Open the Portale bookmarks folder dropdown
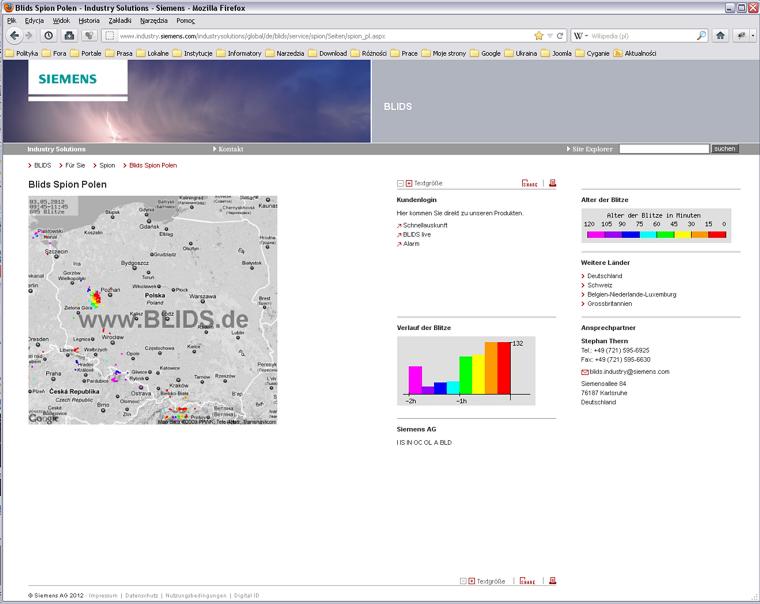 (x=86, y=53)
